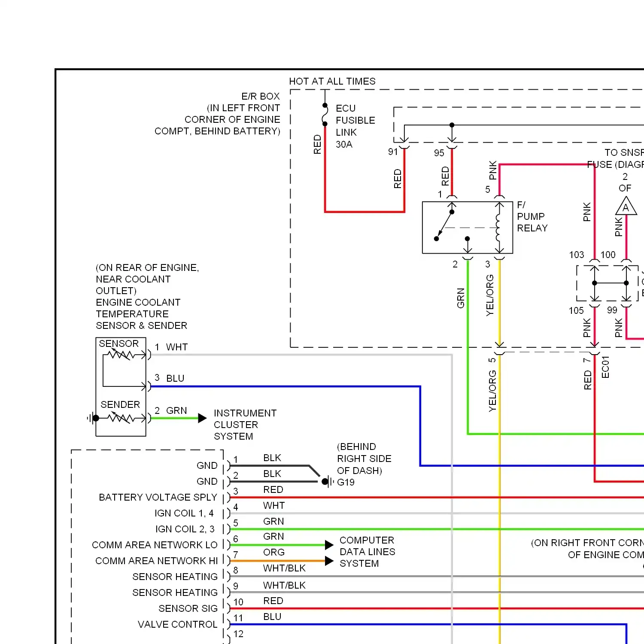Click connector terminal number 91
644x644 pixels.
[393, 152]
